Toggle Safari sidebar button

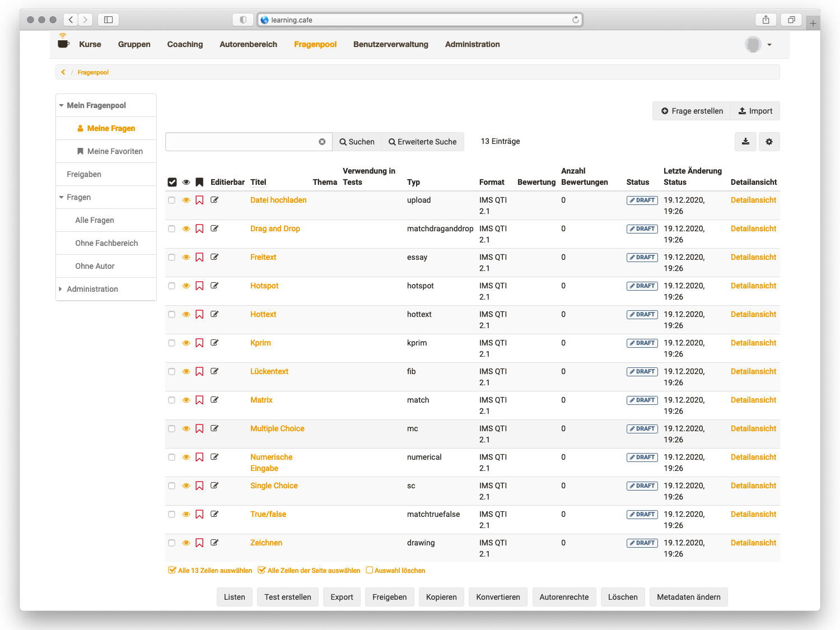pos(109,20)
